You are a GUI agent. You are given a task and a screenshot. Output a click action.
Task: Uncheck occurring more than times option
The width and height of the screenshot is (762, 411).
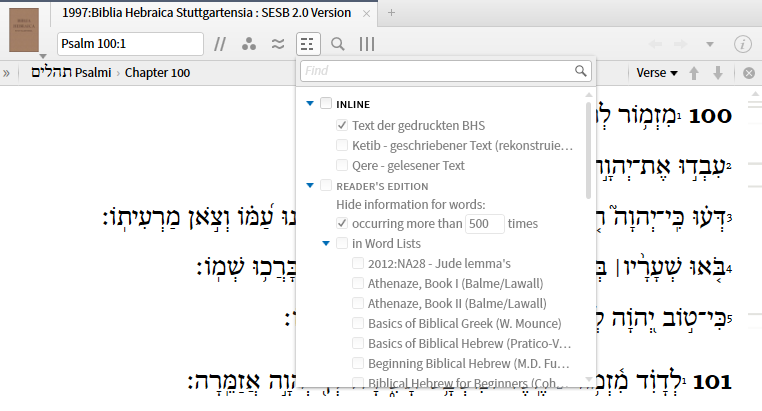pyautogui.click(x=342, y=223)
